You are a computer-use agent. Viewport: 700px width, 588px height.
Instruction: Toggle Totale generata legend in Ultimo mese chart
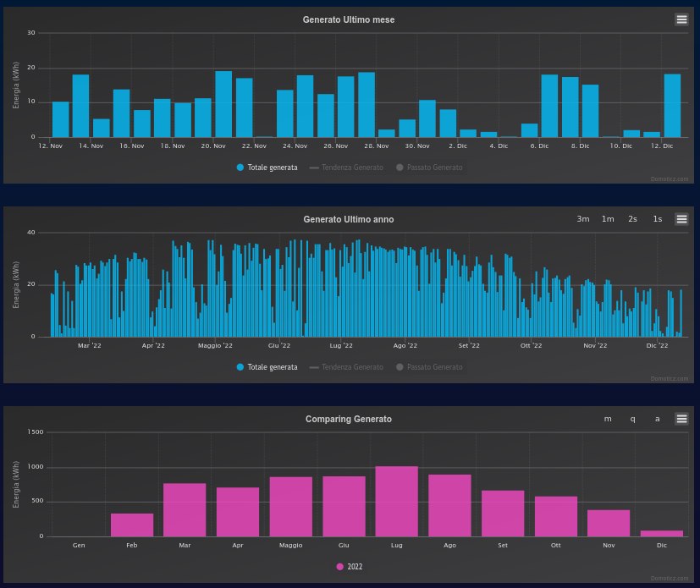click(x=267, y=168)
